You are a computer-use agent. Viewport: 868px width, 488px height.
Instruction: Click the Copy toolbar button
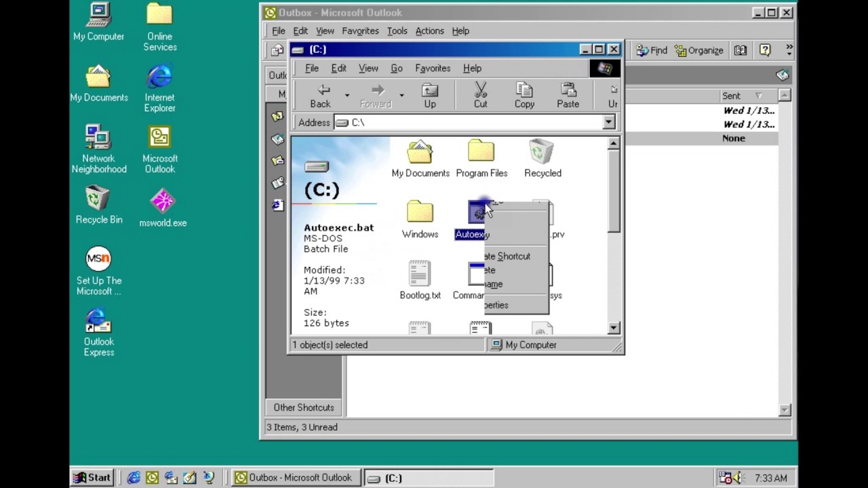click(x=524, y=96)
